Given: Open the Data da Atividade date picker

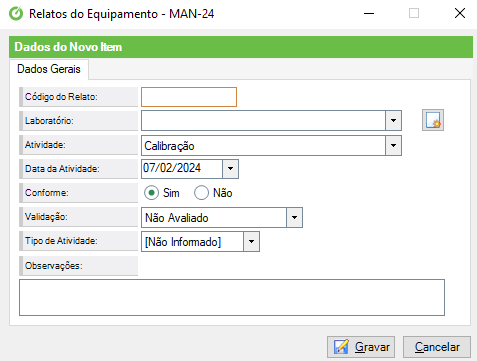Looking at the screenshot, I should pyautogui.click(x=230, y=169).
